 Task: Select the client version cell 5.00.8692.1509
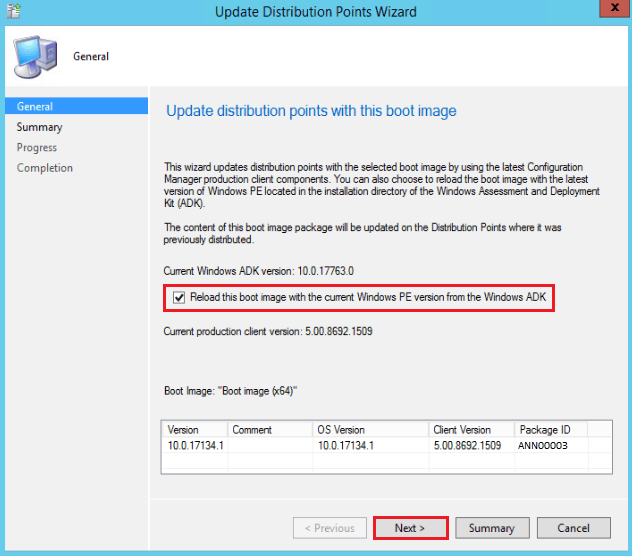(467, 446)
